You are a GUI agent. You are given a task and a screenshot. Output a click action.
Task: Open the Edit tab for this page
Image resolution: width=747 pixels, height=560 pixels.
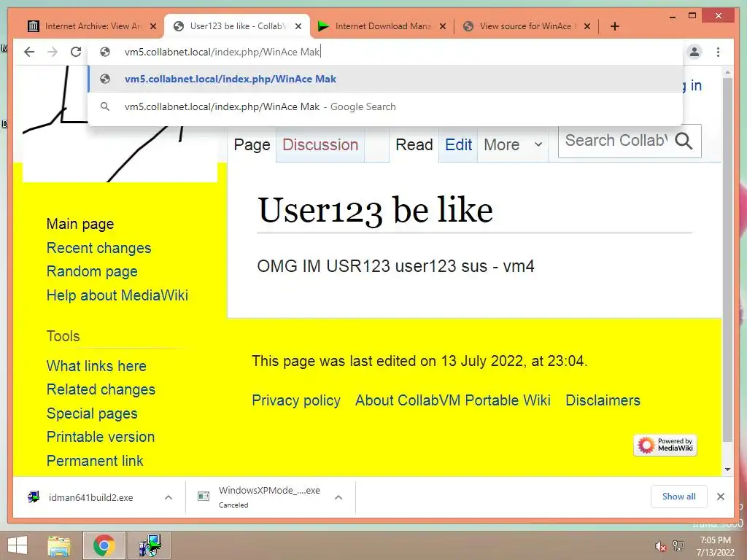tap(458, 145)
